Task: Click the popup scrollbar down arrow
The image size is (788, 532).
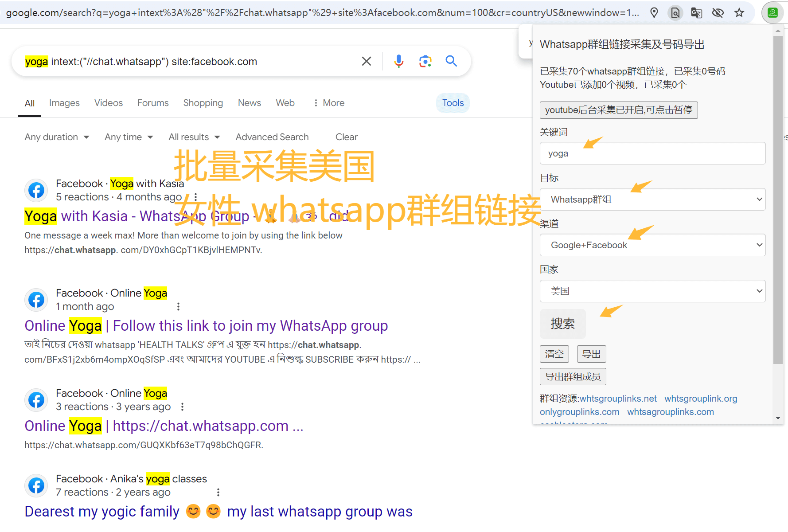Action: click(x=778, y=418)
